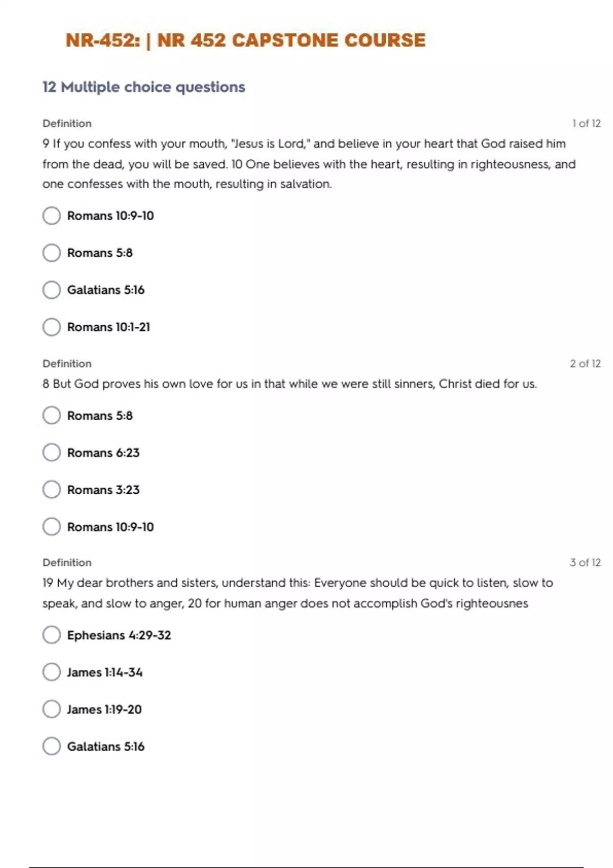Select the Romans 10:1-21 answer option

(x=52, y=327)
